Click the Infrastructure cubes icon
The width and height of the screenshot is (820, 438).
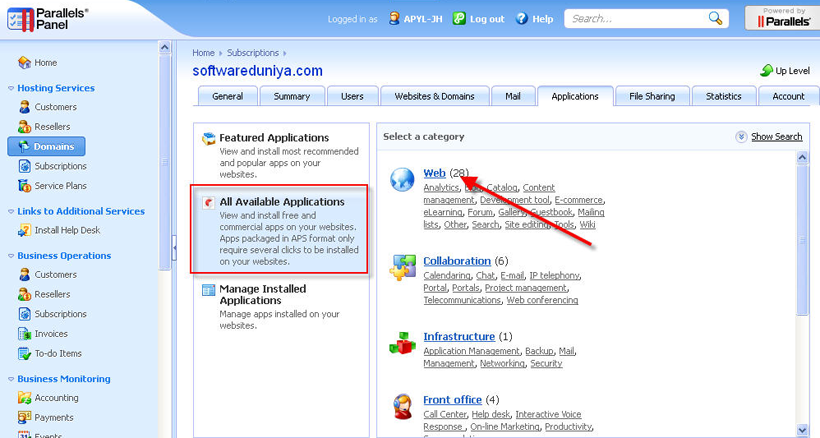(x=402, y=343)
